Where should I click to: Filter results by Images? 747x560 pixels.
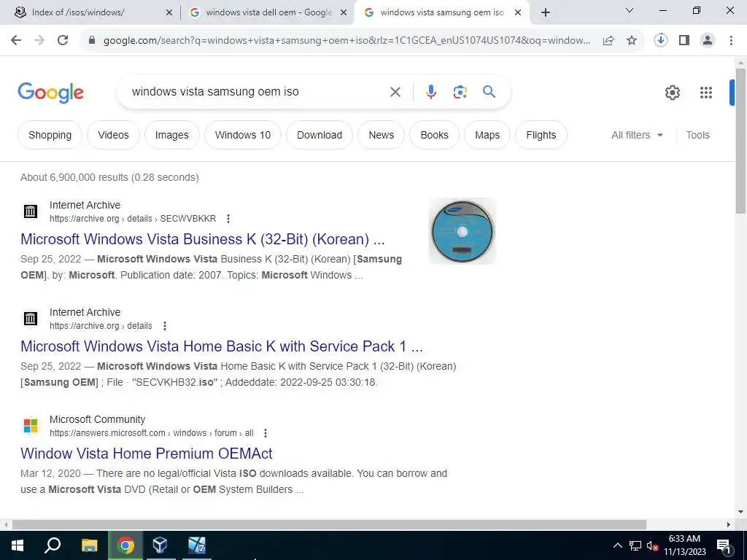point(172,135)
